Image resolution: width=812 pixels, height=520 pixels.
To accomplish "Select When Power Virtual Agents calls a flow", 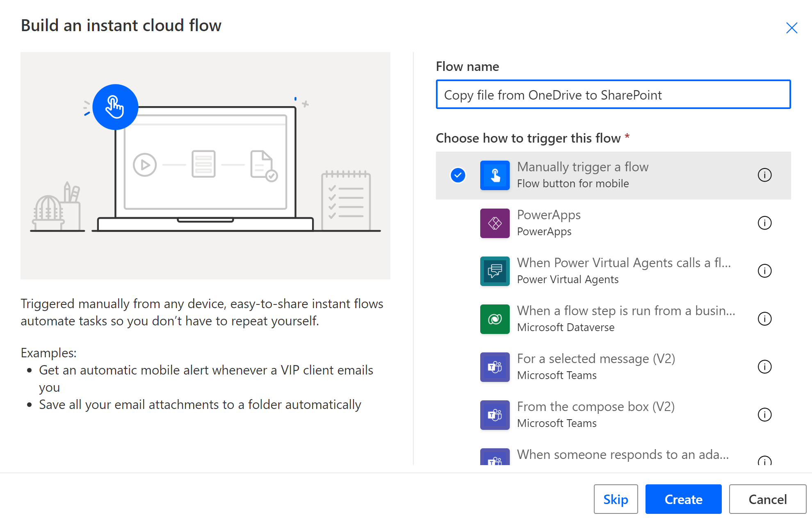I will tap(613, 271).
